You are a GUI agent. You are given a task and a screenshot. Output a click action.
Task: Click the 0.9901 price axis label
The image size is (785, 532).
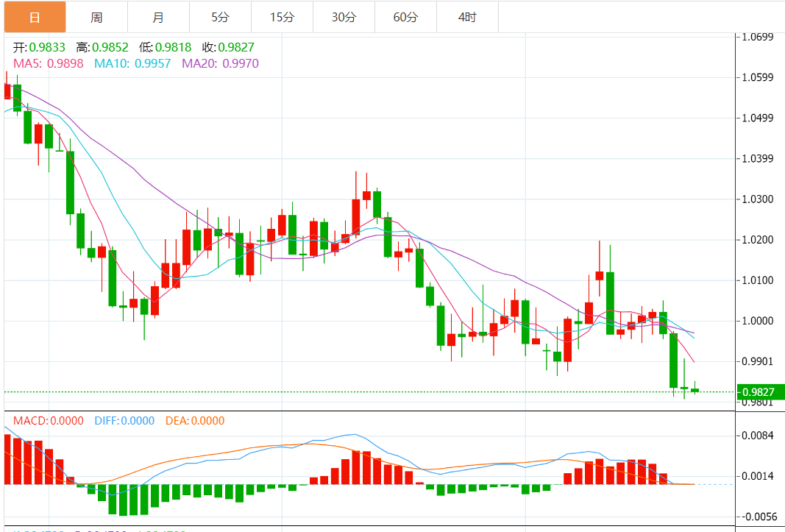758,361
